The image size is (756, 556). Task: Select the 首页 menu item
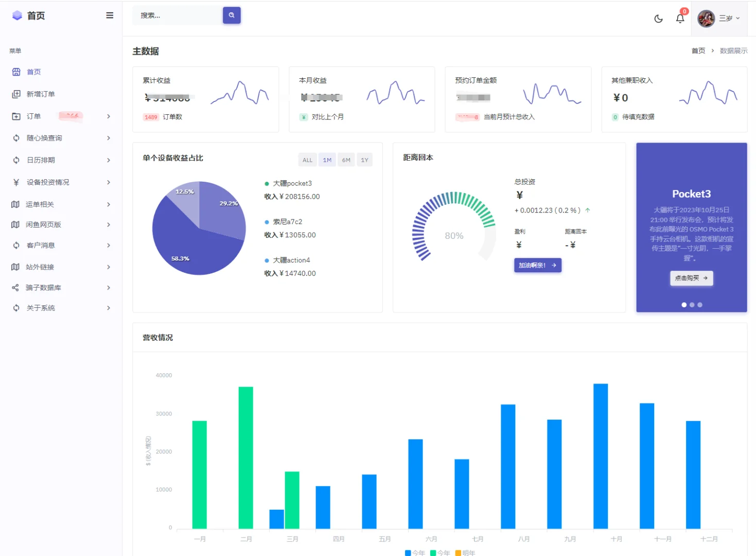[x=34, y=72]
